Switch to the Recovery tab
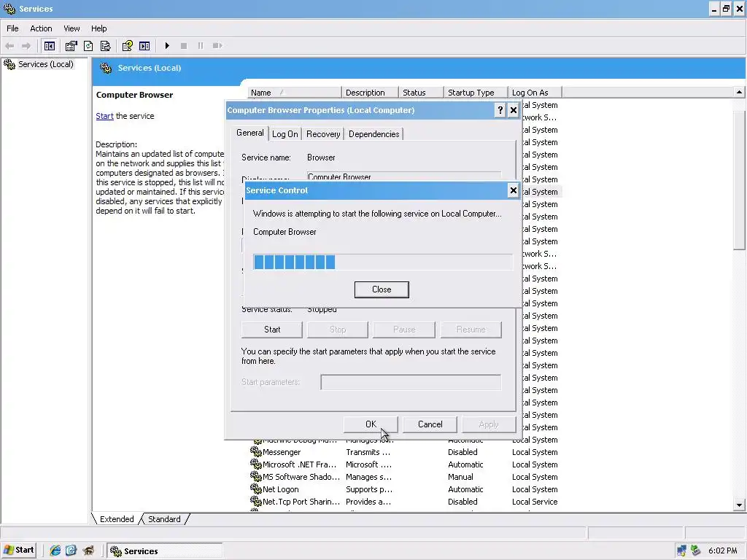The width and height of the screenshot is (747, 560). (323, 134)
